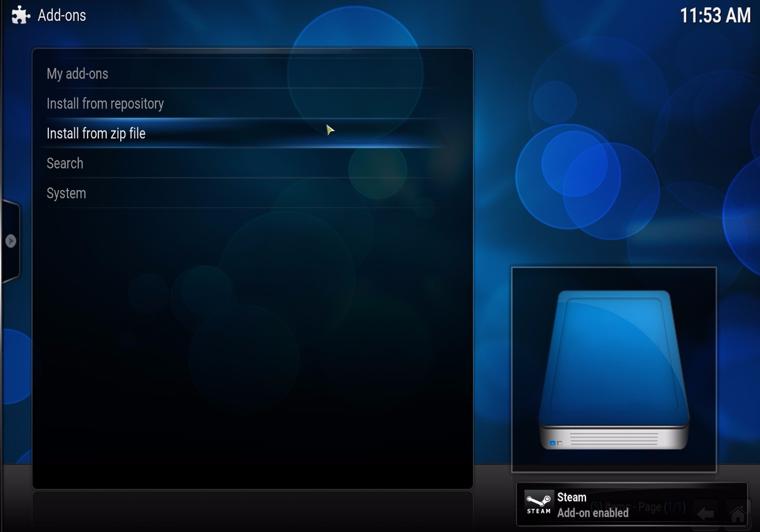Click the hard drive thumbnail image

(614, 369)
